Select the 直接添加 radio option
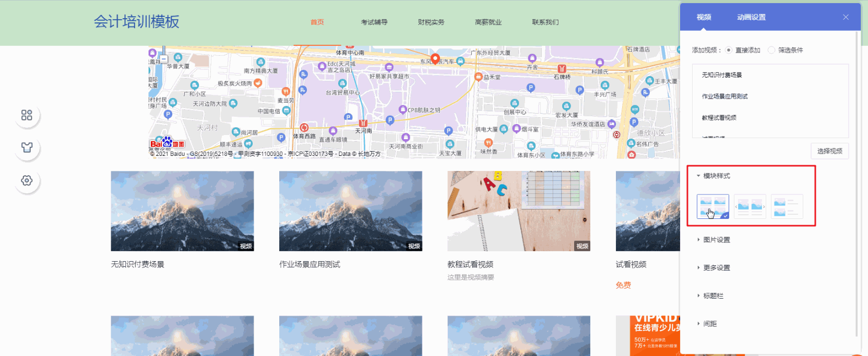This screenshot has width=868, height=356. tap(729, 50)
